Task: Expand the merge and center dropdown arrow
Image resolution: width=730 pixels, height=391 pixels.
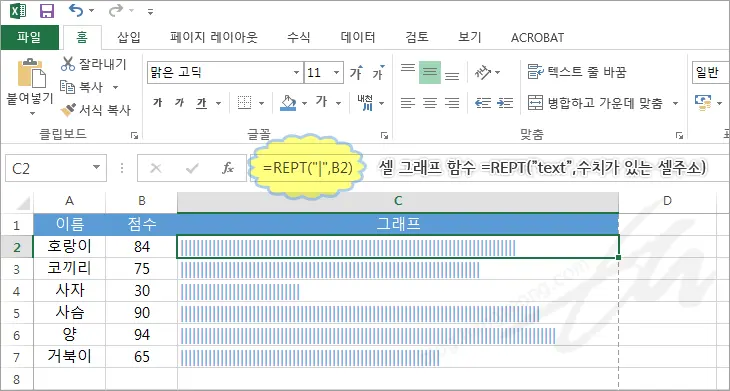Action: (675, 103)
